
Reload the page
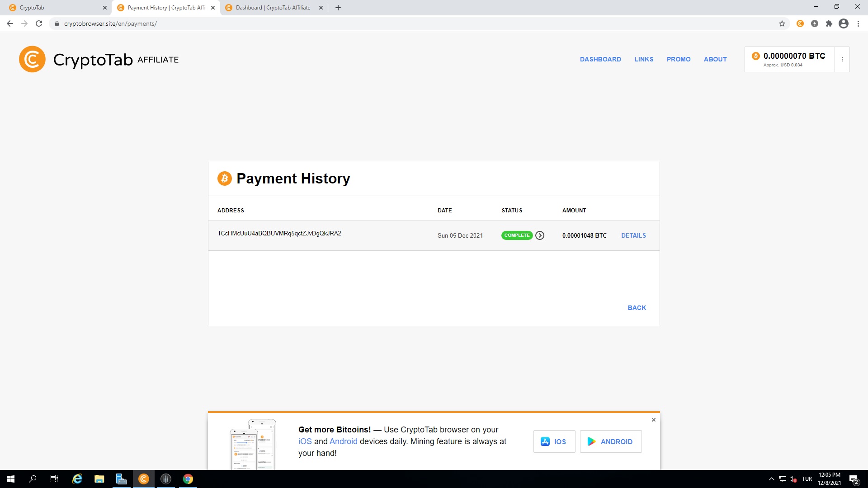click(39, 23)
